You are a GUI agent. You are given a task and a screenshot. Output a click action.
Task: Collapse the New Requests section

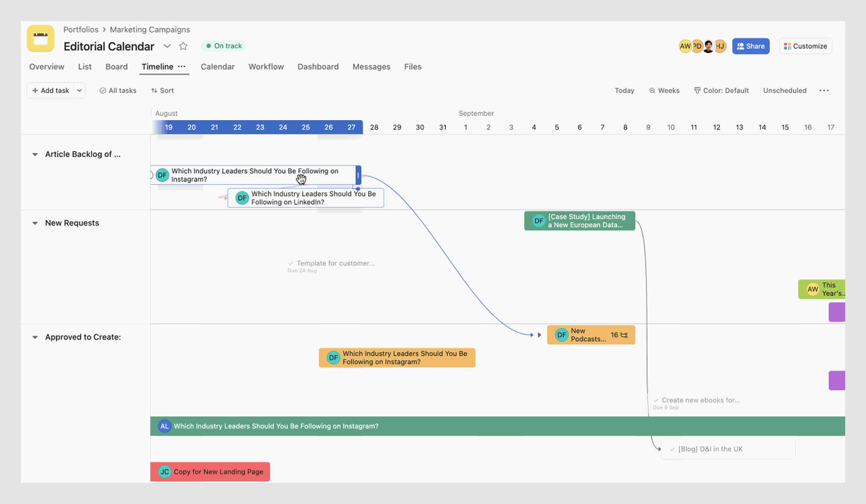35,223
